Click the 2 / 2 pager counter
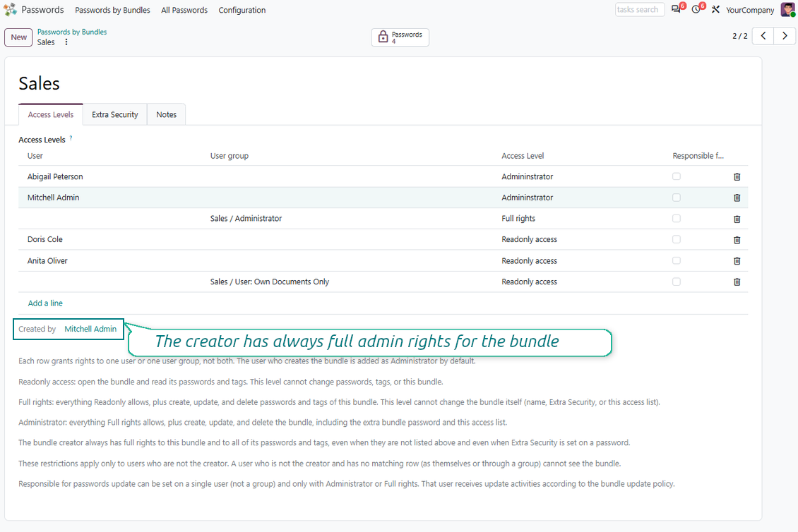798x532 pixels. click(x=740, y=36)
